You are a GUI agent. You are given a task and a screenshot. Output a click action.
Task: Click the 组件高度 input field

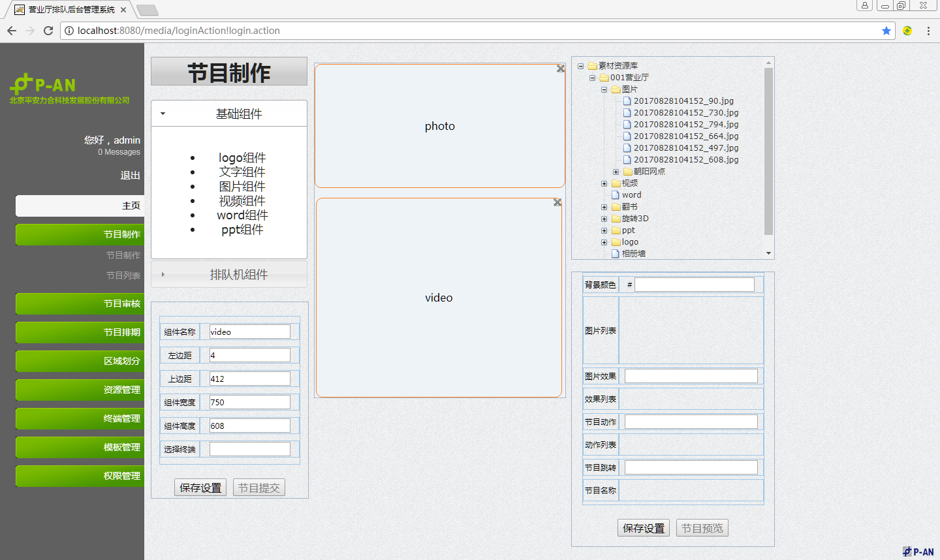point(250,426)
